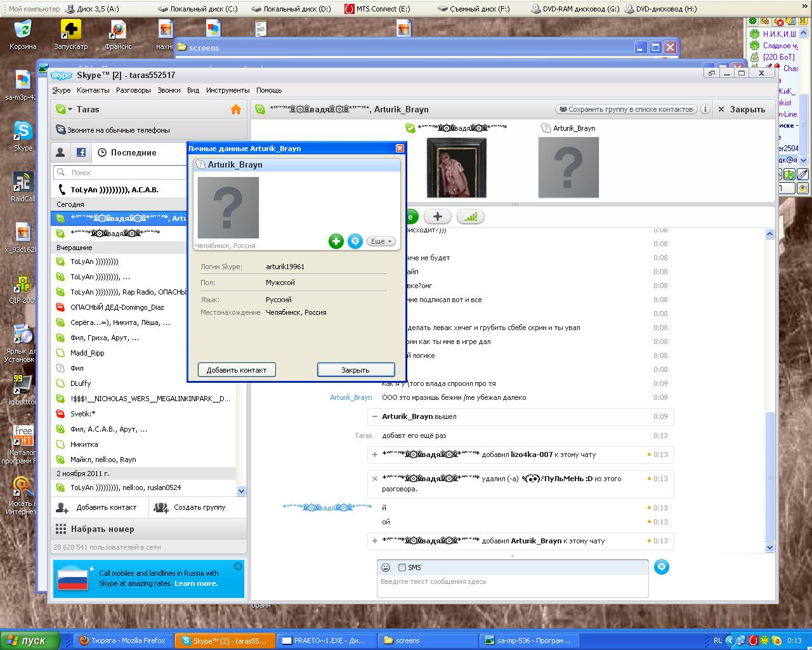Click Закрыть button in profile dialog
Viewport: 812px width, 650px height.
pos(356,369)
